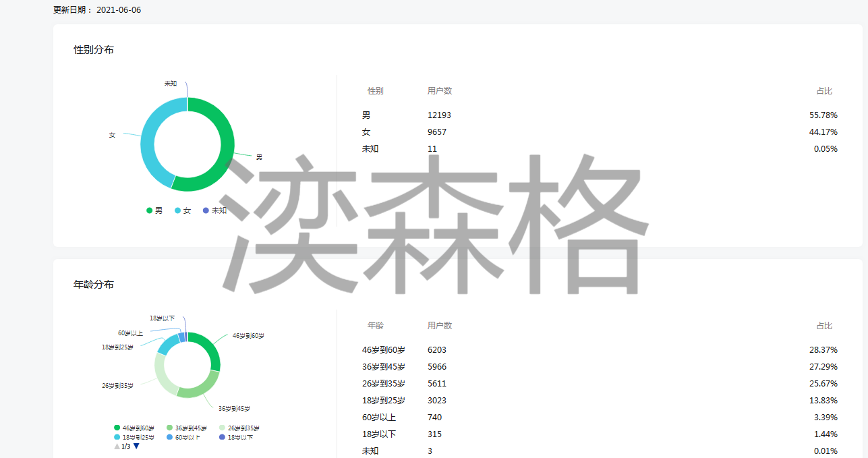868x458 pixels.
Task: Toggle 46岁到60岁 legend marker in age chart
Action: pos(134,428)
